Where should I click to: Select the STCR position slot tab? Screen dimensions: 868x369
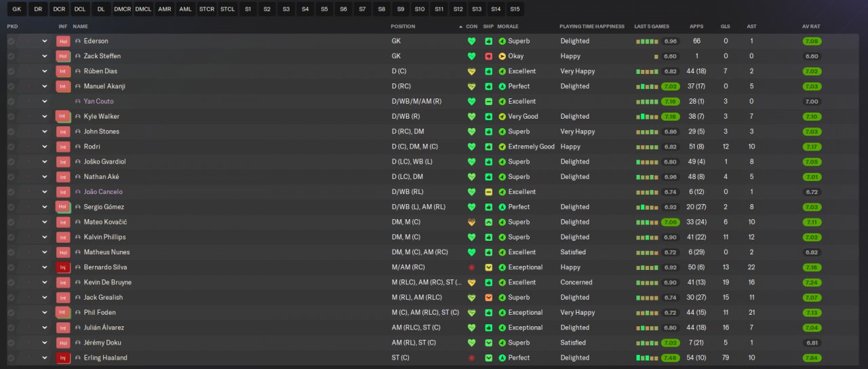pos(207,9)
